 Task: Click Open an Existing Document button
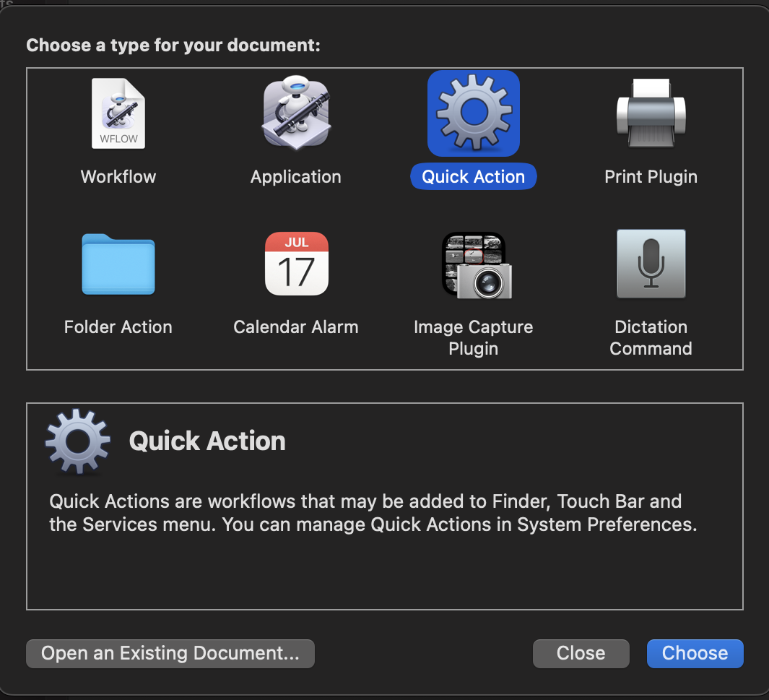(x=170, y=653)
